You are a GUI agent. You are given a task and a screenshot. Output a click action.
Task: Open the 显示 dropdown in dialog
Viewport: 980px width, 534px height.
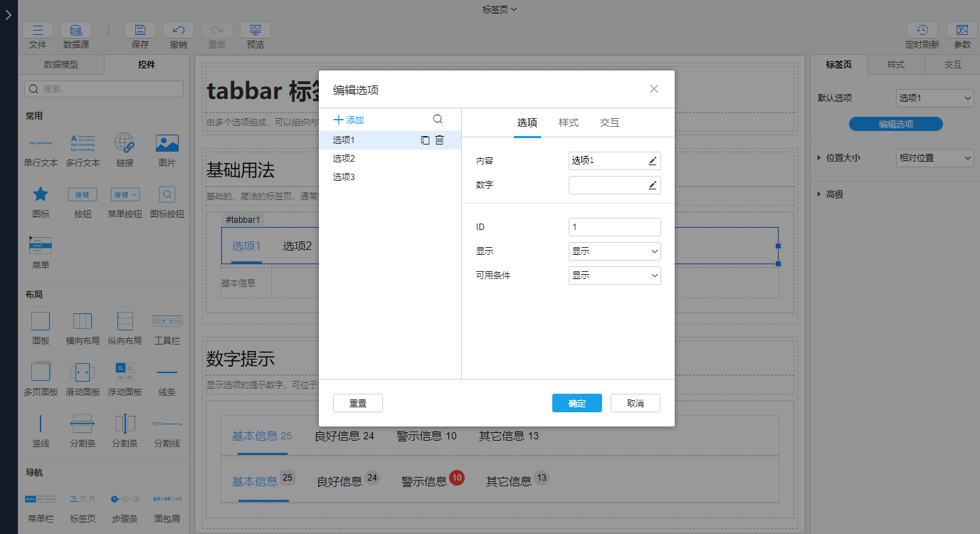click(614, 251)
